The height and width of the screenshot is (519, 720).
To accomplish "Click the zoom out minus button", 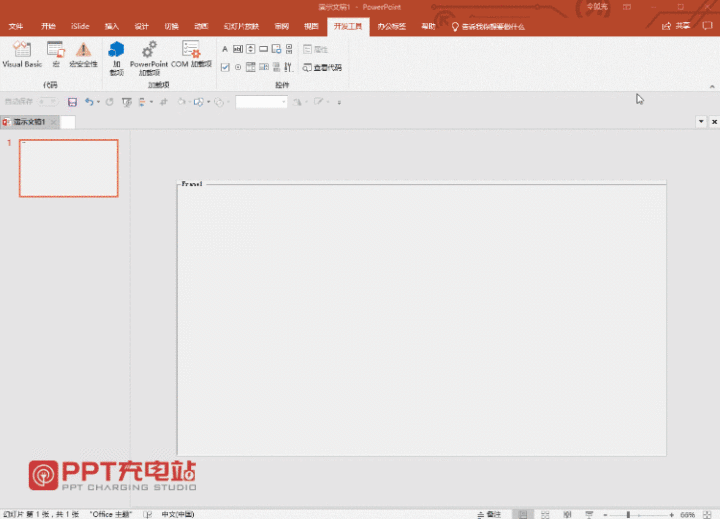I will [606, 515].
